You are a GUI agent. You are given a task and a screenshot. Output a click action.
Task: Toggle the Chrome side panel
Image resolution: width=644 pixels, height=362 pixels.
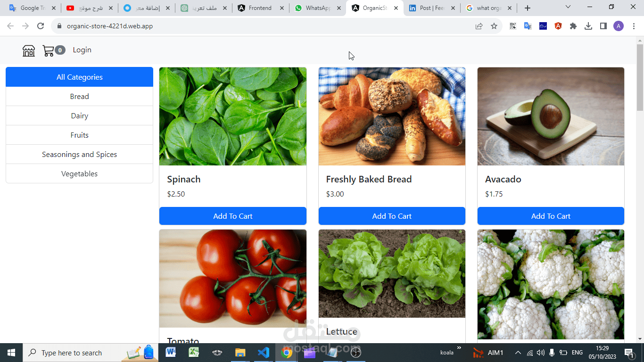[x=603, y=26]
